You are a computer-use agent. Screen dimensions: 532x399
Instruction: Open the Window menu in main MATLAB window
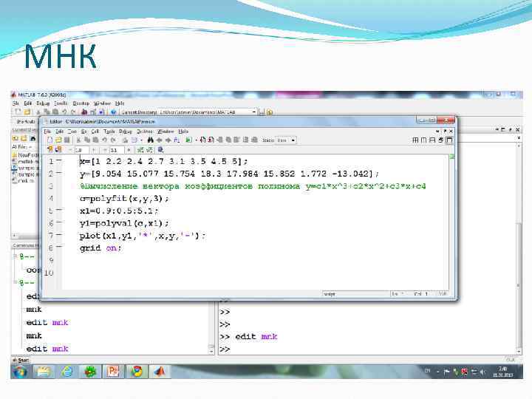[x=102, y=103]
